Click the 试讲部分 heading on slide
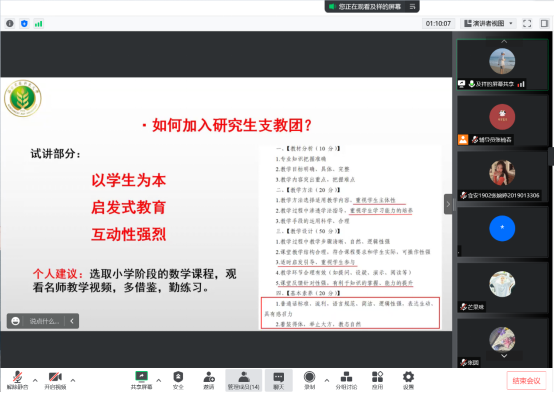 click(x=55, y=154)
